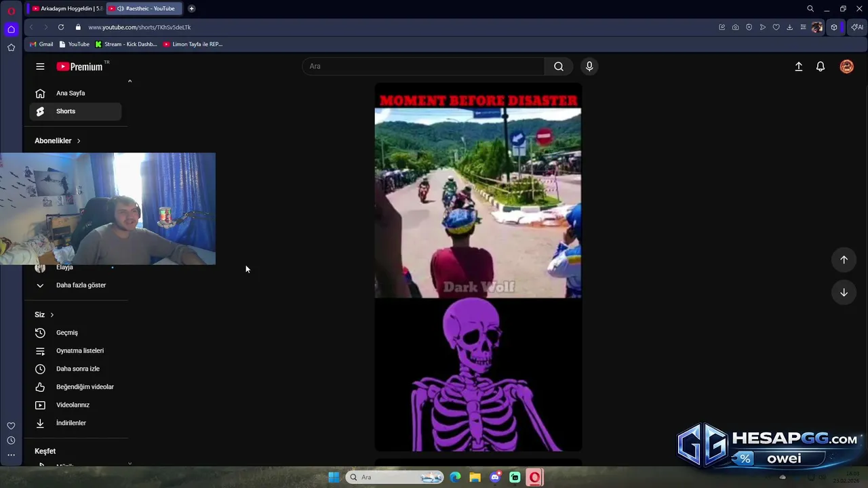
Task: Go to the next Short with the down arrow
Action: point(844,292)
